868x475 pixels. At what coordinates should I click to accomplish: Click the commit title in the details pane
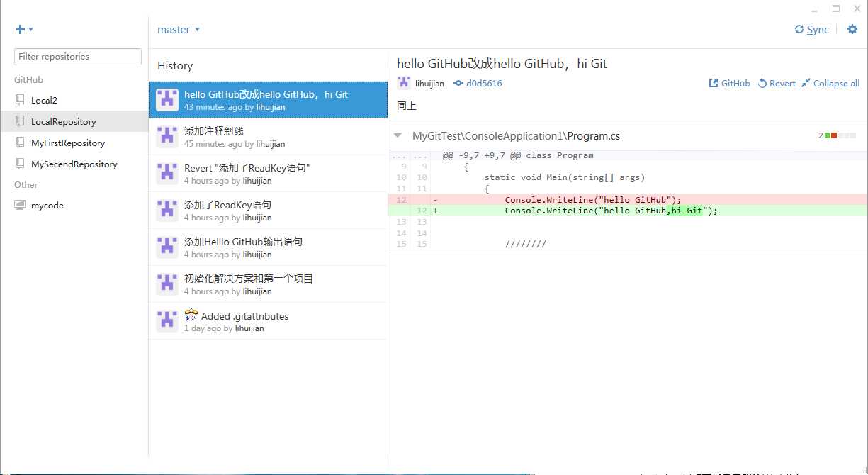tap(502, 64)
